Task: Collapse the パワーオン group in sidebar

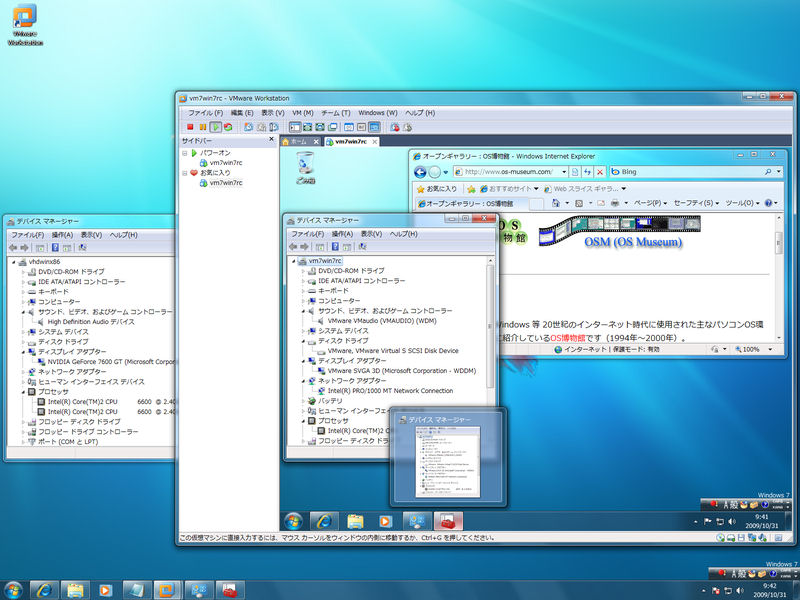Action: point(185,153)
